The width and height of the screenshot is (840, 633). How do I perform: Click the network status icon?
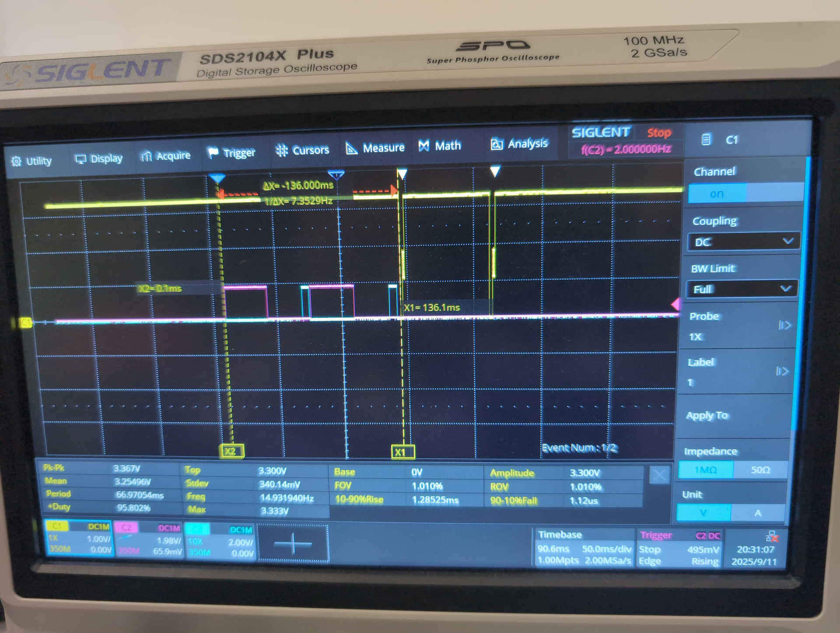tap(771, 536)
